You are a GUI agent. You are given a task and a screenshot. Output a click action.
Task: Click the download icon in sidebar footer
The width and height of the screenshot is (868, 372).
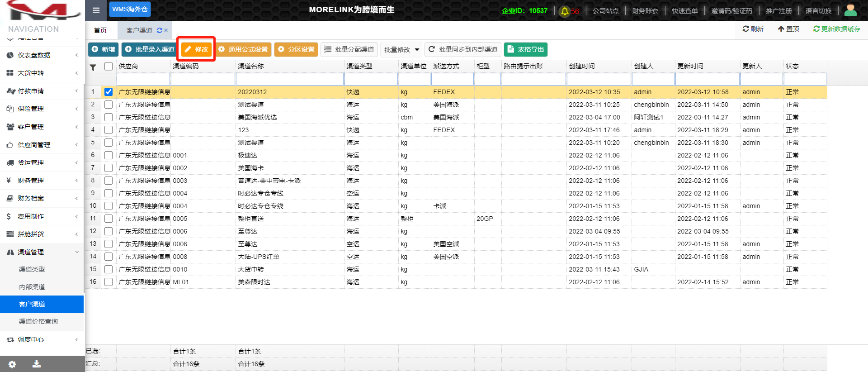pyautogui.click(x=37, y=364)
